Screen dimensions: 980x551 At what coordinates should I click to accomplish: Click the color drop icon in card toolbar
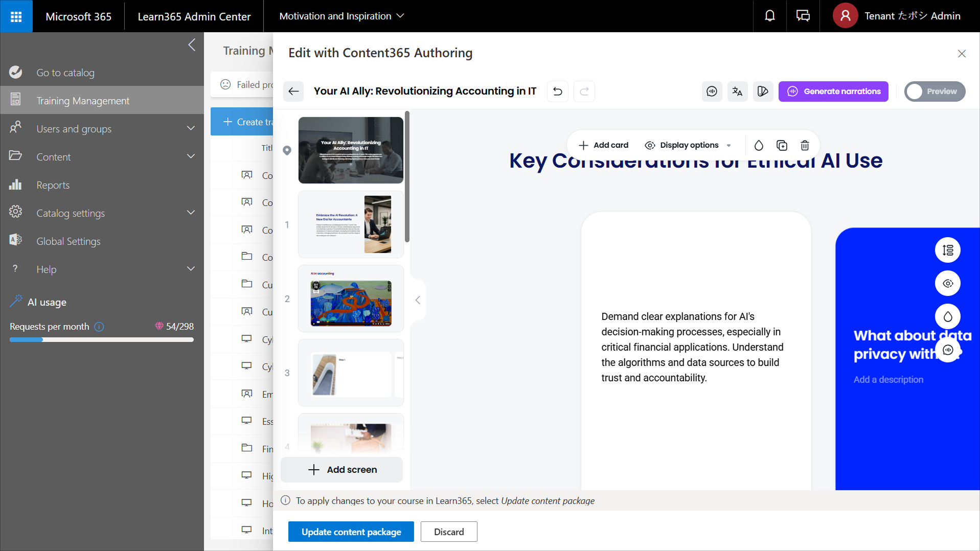click(x=759, y=146)
